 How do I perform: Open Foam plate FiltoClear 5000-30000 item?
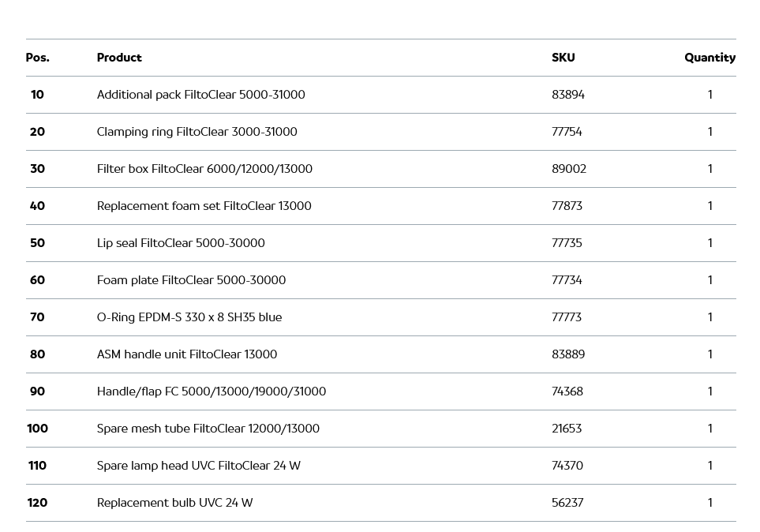(x=191, y=280)
